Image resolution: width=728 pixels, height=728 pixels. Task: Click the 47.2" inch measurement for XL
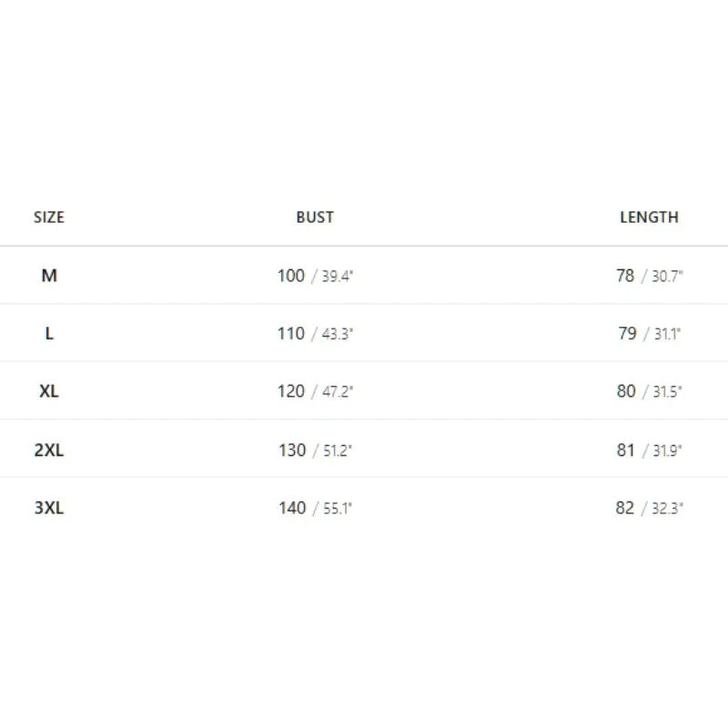coord(338,392)
